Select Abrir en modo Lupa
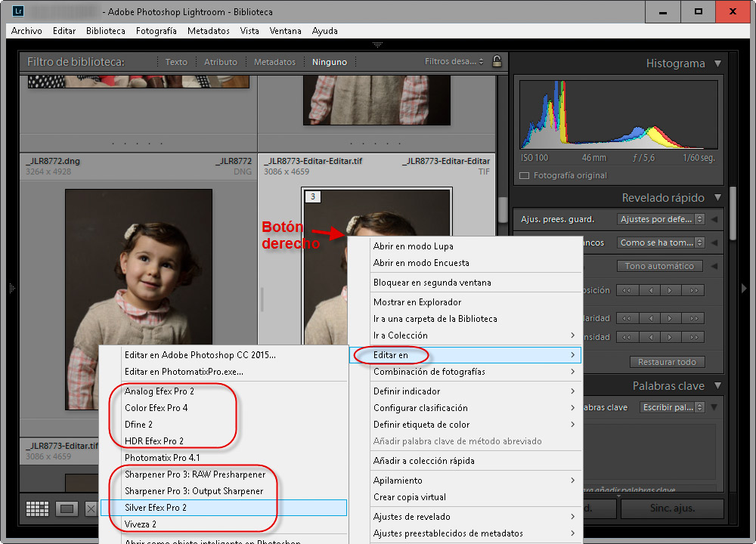The width and height of the screenshot is (756, 544). 465,246
